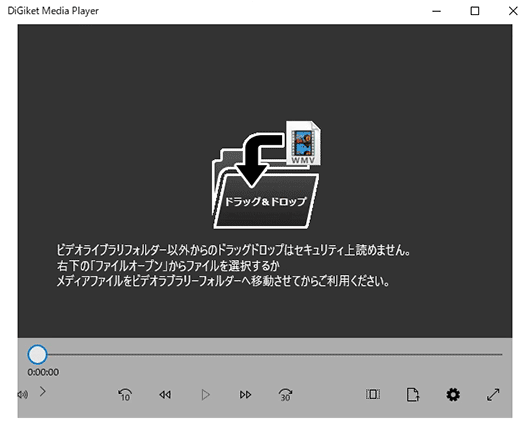The height and width of the screenshot is (433, 530).
Task: Click the WMV file icon graphic
Action: [304, 143]
